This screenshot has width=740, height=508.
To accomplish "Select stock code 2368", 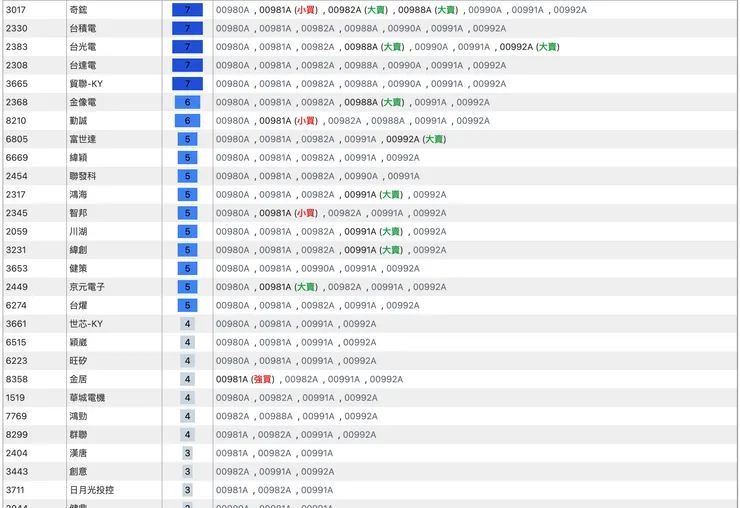I will coord(17,102).
